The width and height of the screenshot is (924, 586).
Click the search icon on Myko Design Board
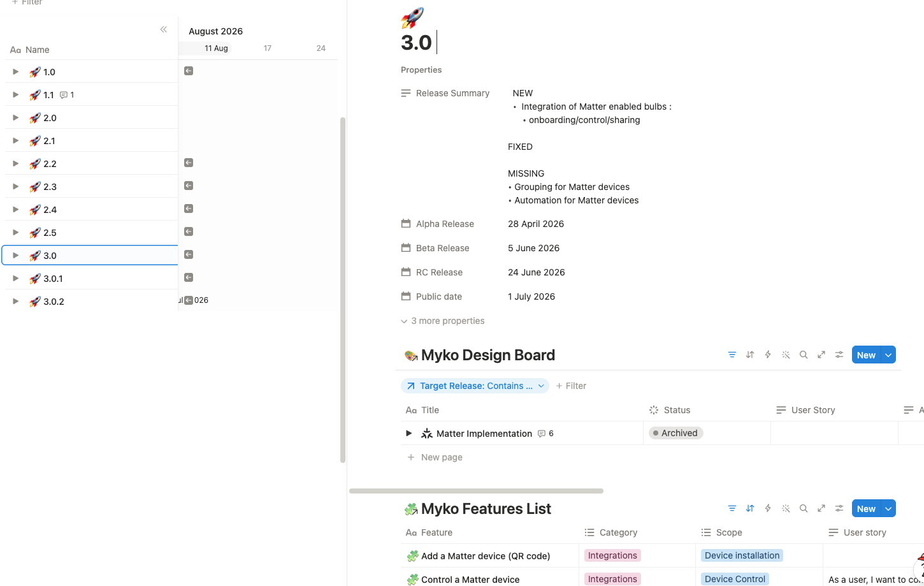(x=804, y=355)
